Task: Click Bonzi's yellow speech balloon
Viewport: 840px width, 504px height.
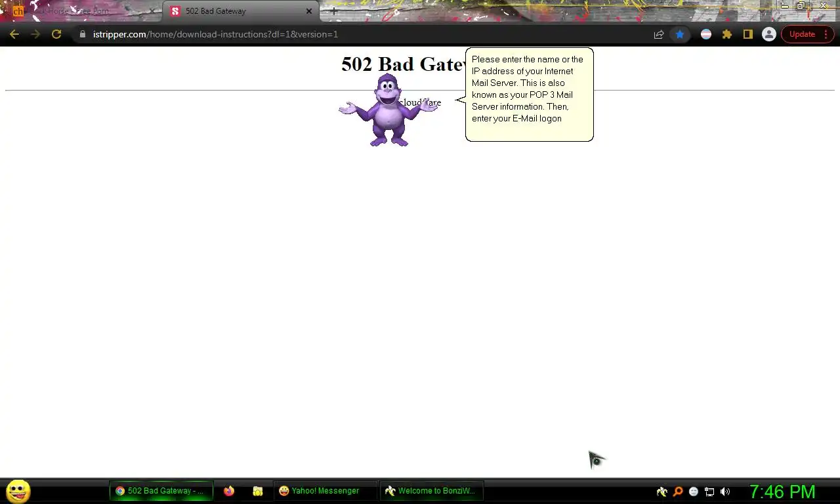Action: coord(529,94)
